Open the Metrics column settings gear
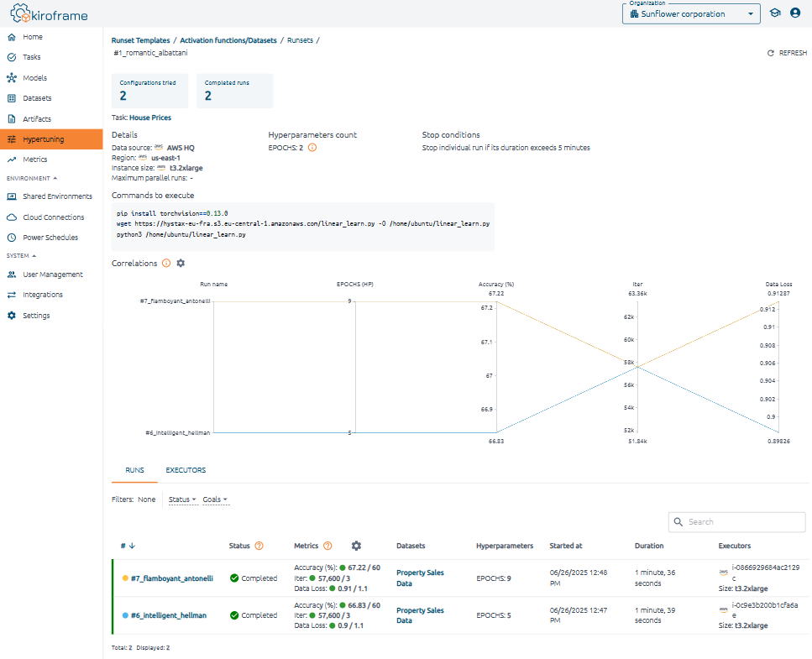812x659 pixels. point(356,546)
